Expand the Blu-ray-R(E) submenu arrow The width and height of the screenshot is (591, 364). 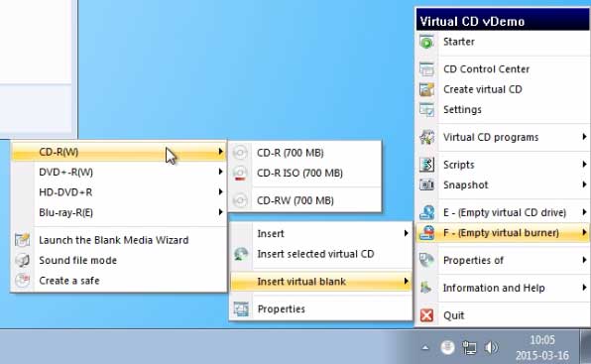pos(220,212)
